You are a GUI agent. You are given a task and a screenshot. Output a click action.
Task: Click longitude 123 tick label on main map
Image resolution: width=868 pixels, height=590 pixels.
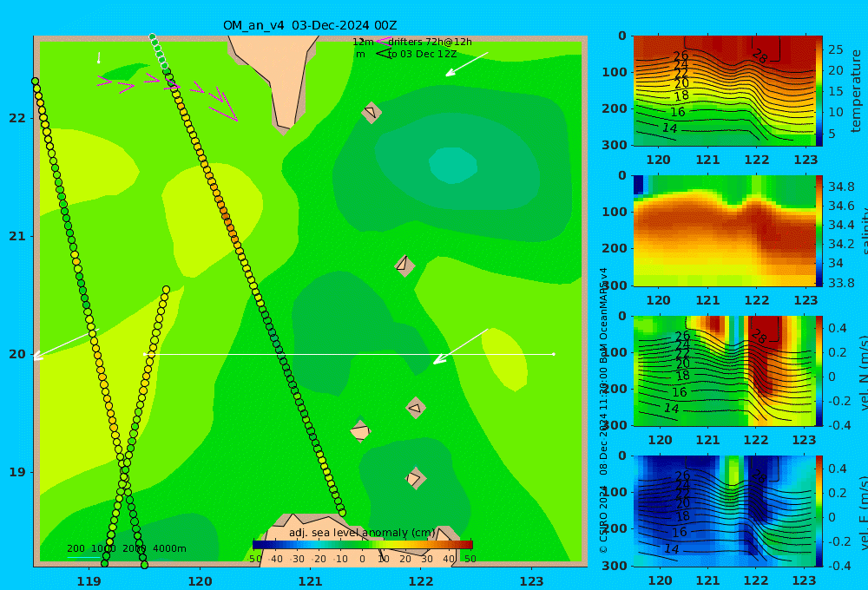point(531,581)
